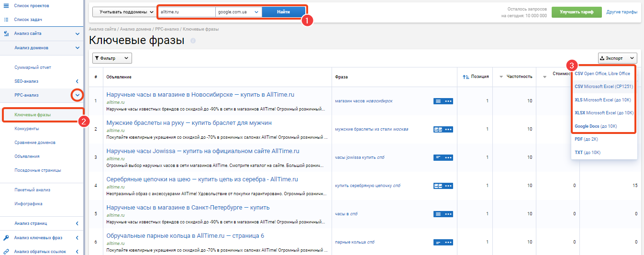The height and width of the screenshot is (255, 644).
Task: Export as PDF (до 2K)
Action: pos(586,139)
